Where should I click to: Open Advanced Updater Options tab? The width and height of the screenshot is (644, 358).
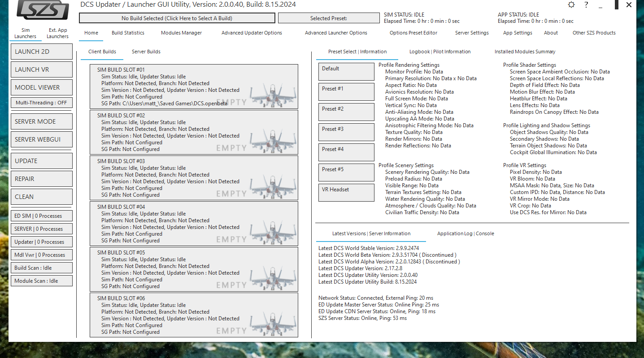[x=252, y=33]
